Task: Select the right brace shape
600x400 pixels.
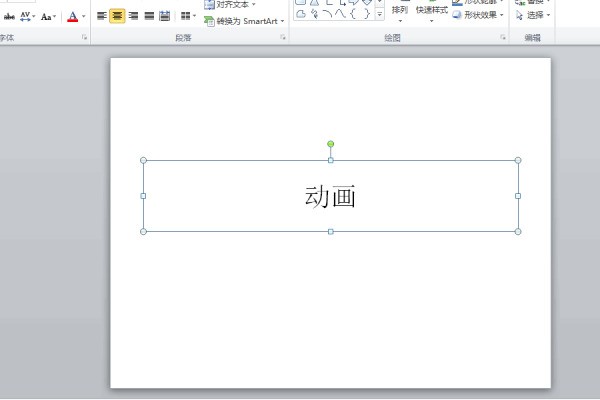Action: pos(367,14)
